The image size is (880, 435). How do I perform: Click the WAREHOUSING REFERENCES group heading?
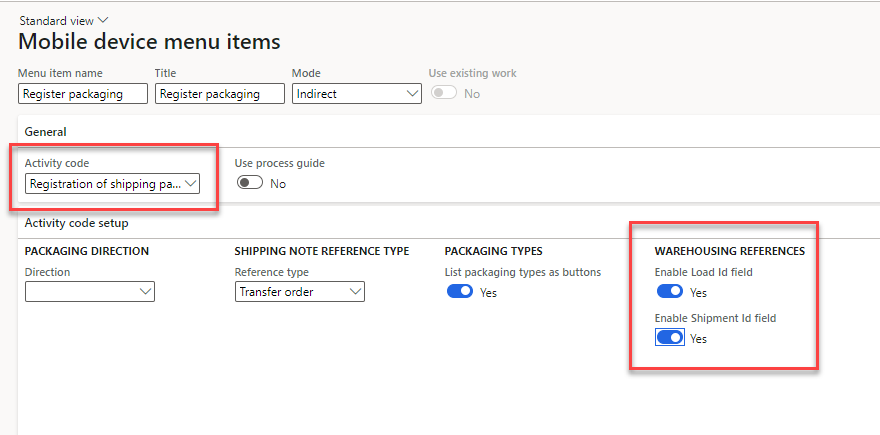click(729, 251)
